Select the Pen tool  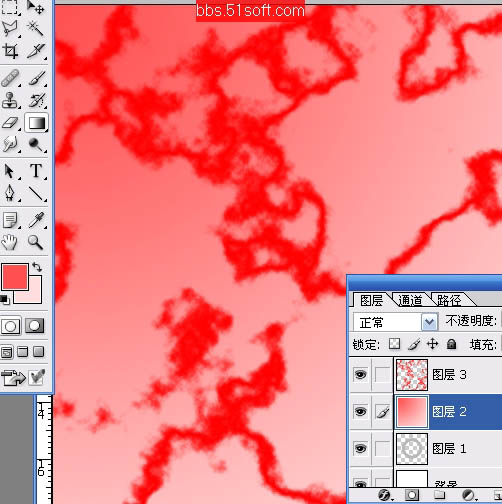(x=10, y=194)
